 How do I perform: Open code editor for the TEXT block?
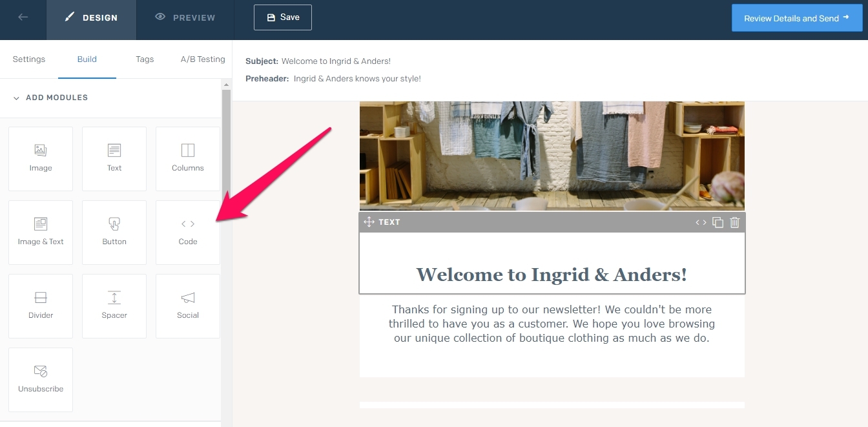701,222
